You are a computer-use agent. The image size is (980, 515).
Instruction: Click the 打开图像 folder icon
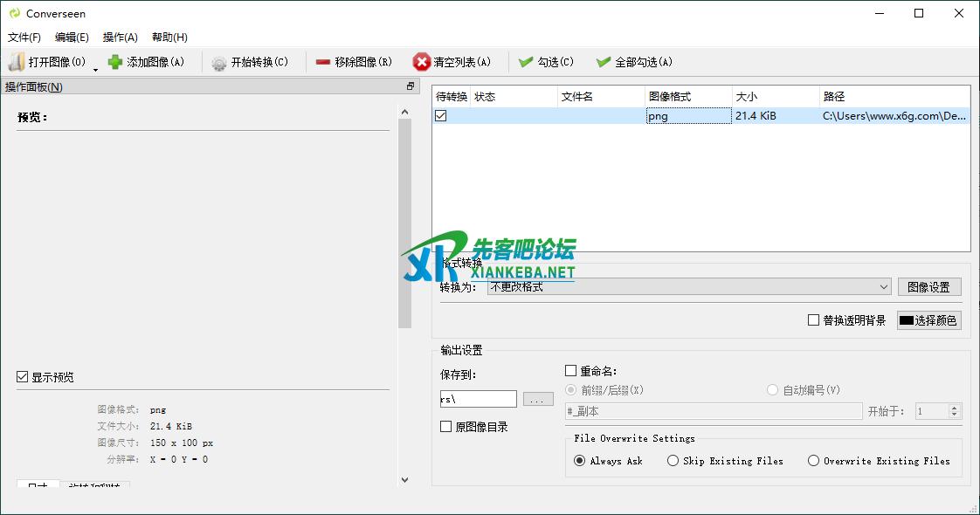[17, 62]
